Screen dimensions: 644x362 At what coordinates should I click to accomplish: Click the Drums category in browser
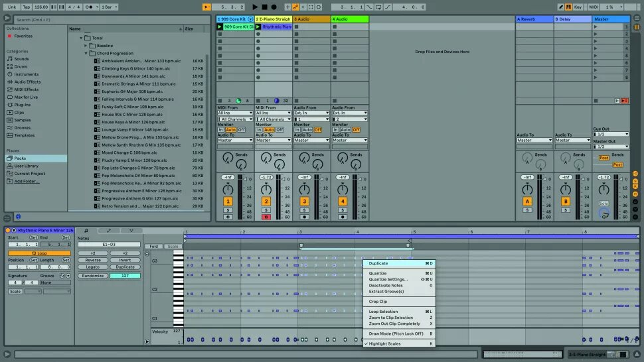pos(21,66)
